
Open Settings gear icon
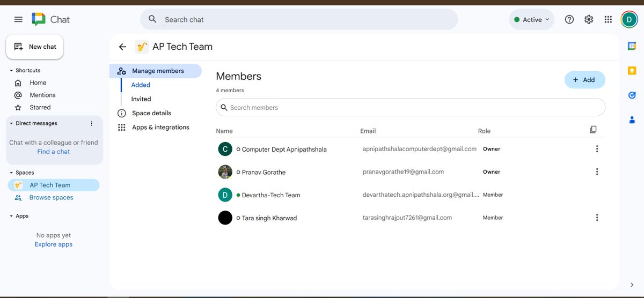589,19
